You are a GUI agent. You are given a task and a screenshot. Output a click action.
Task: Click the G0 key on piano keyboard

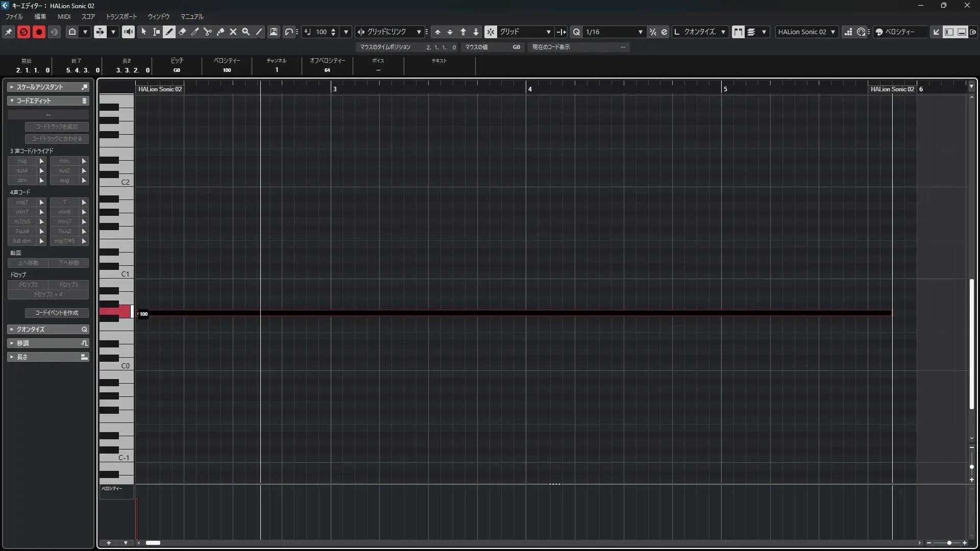[115, 311]
